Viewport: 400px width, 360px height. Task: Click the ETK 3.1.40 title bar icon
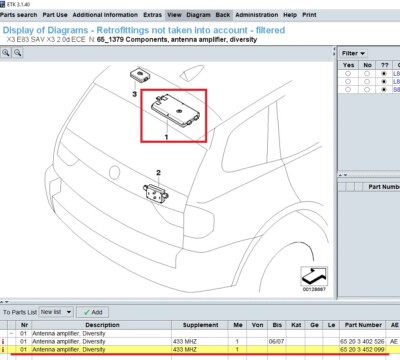(x=3, y=4)
